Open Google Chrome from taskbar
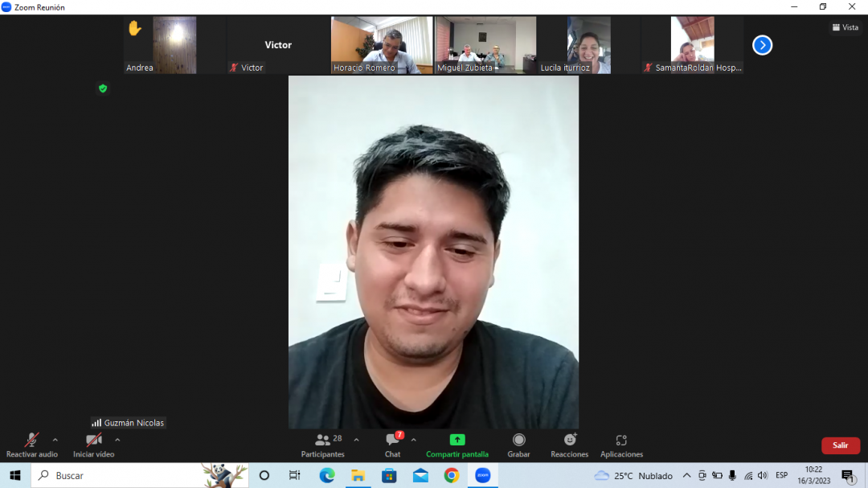This screenshot has width=868, height=488. tap(452, 475)
